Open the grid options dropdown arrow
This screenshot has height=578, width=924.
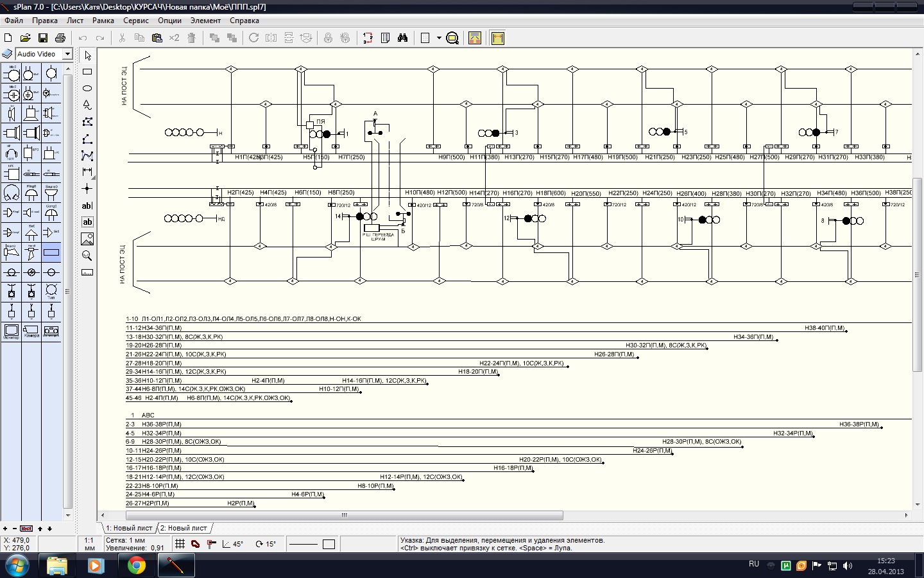point(439,38)
